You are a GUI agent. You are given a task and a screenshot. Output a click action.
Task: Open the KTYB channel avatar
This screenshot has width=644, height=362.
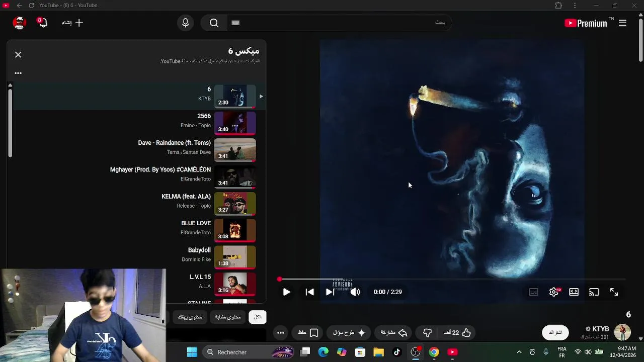coord(622,332)
